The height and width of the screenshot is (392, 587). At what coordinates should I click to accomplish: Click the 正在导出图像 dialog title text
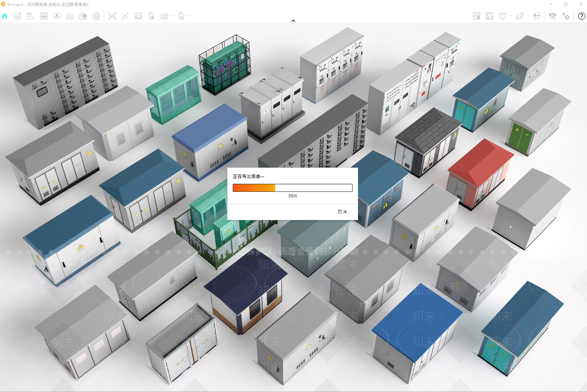(x=248, y=176)
